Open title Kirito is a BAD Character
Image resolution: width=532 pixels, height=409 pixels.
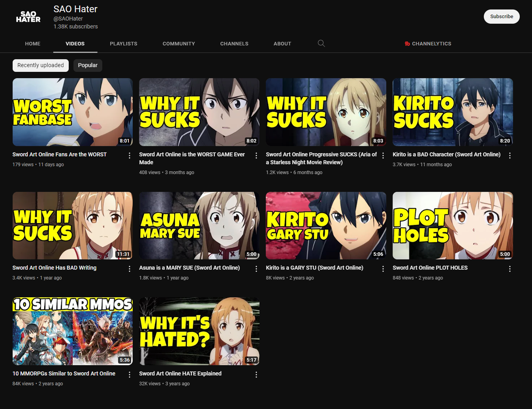(x=447, y=154)
